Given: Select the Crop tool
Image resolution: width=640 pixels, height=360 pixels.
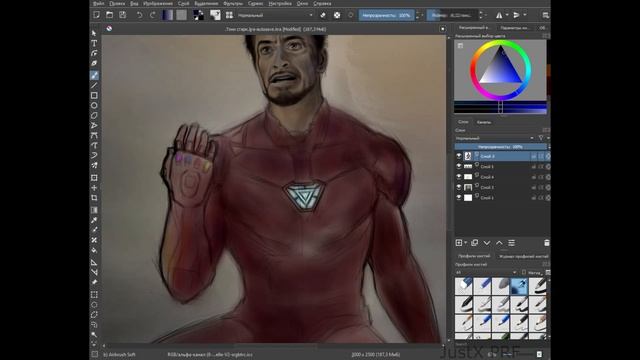Looking at the screenshot, I should 94,198.
